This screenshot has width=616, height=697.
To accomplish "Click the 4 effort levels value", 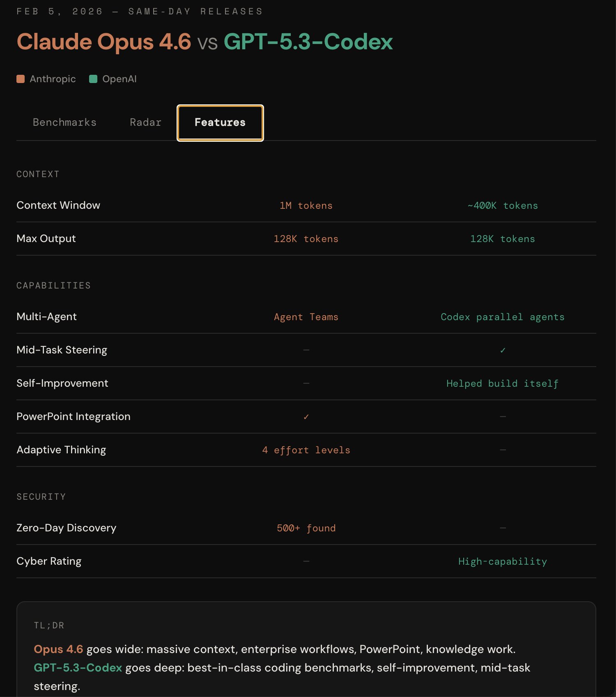I will click(306, 450).
